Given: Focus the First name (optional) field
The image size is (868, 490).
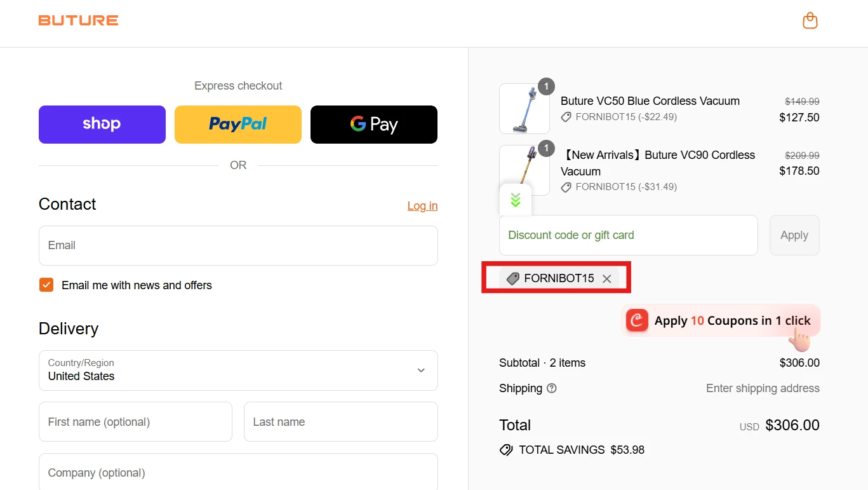Looking at the screenshot, I should click(x=135, y=421).
